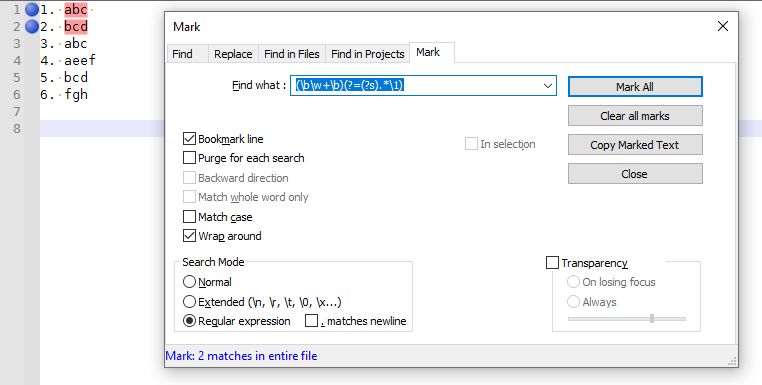Toggle the Bookmark line checkbox
762x385 pixels.
(x=189, y=139)
